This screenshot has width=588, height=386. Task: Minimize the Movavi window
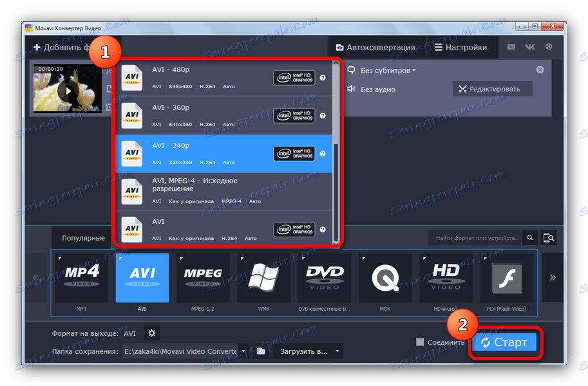522,26
